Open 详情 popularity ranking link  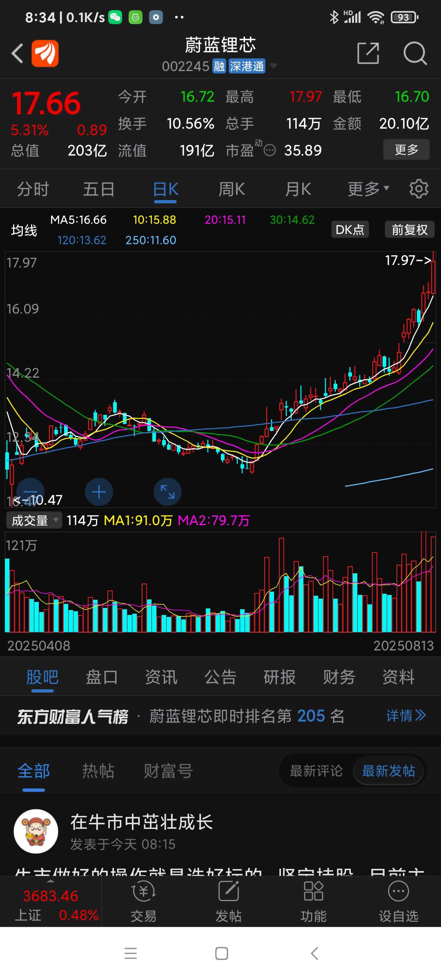(x=406, y=715)
